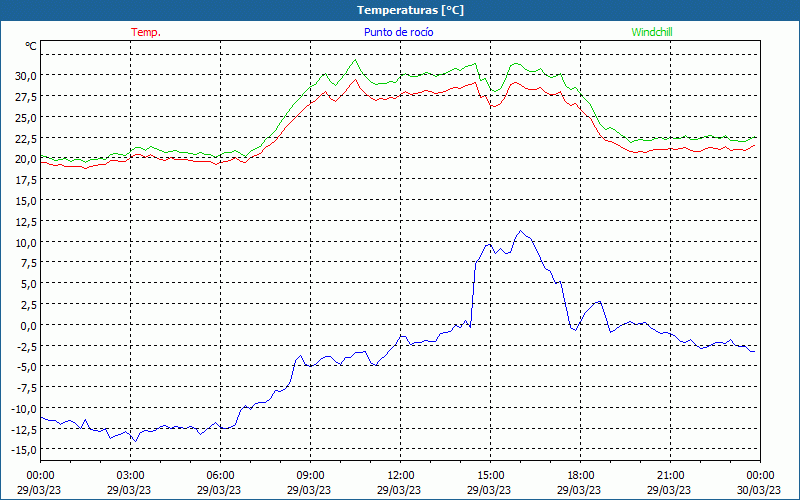Select the red Temp. legend label

[x=146, y=32]
